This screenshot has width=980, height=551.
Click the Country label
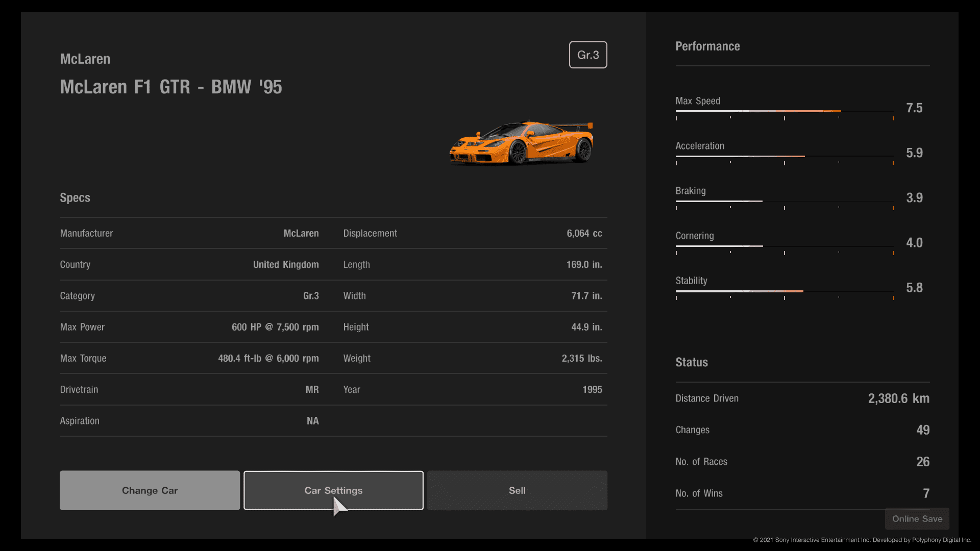(75, 265)
